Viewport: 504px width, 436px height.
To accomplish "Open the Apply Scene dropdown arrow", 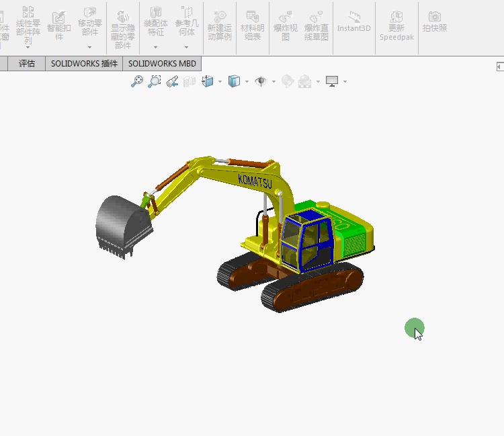I will [x=319, y=81].
